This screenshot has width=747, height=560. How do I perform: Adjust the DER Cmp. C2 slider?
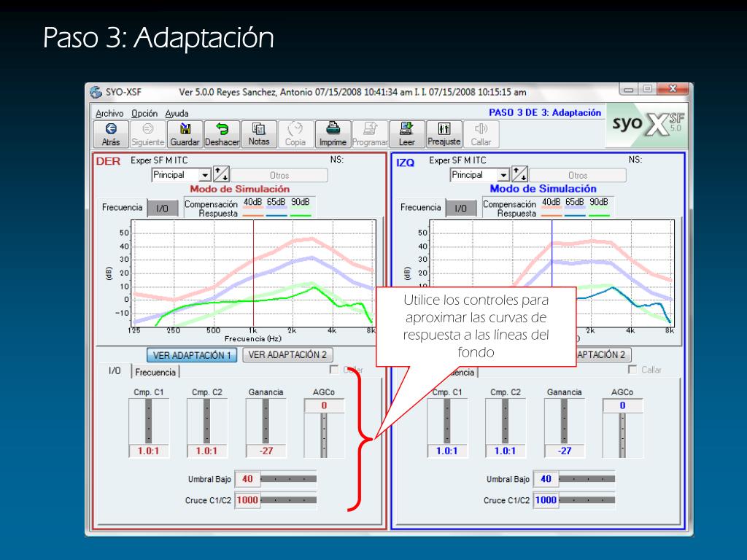pos(206,421)
